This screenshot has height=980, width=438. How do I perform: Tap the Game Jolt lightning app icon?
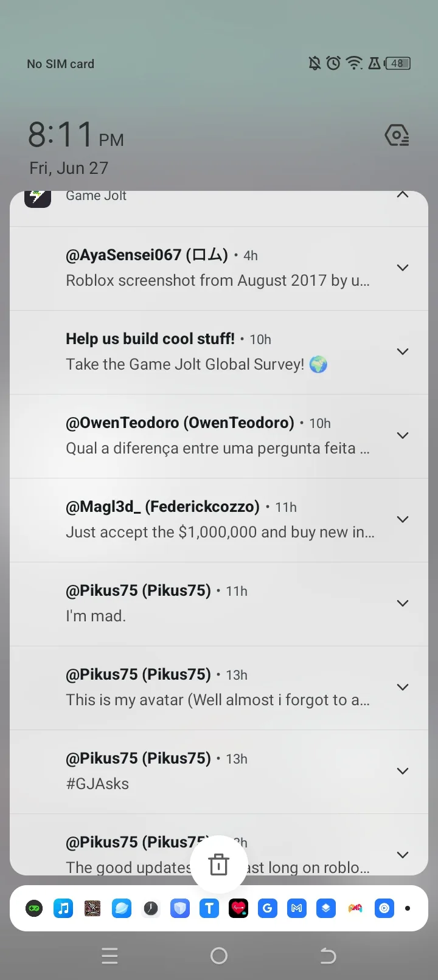[38, 198]
